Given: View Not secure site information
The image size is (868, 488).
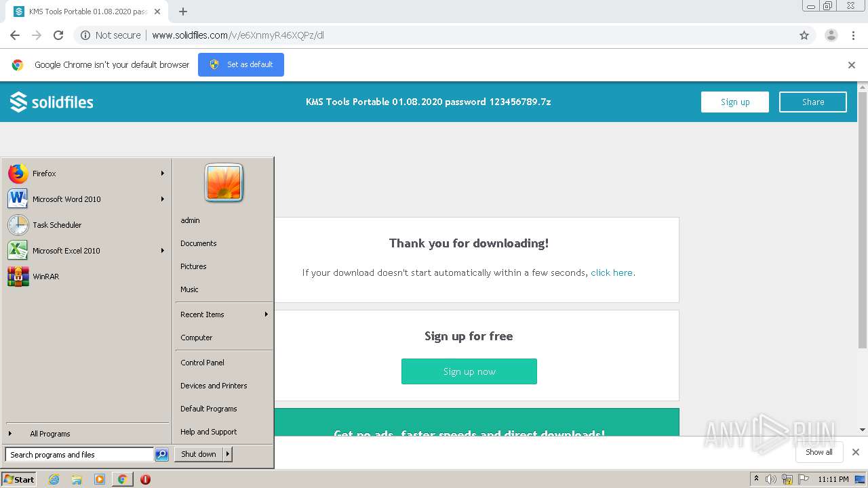Looking at the screenshot, I should click(111, 35).
